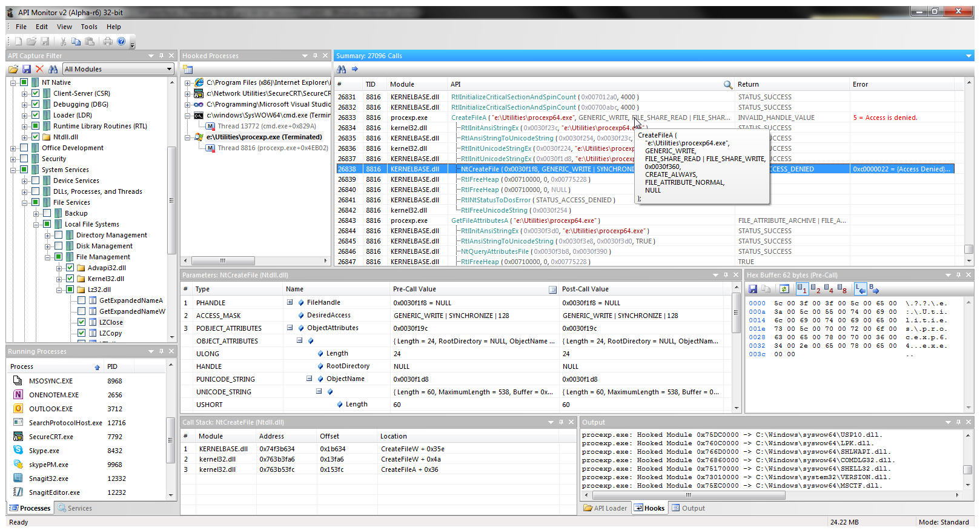Pin the API Capture Filter panel
The image size is (980, 530).
pos(161,56)
